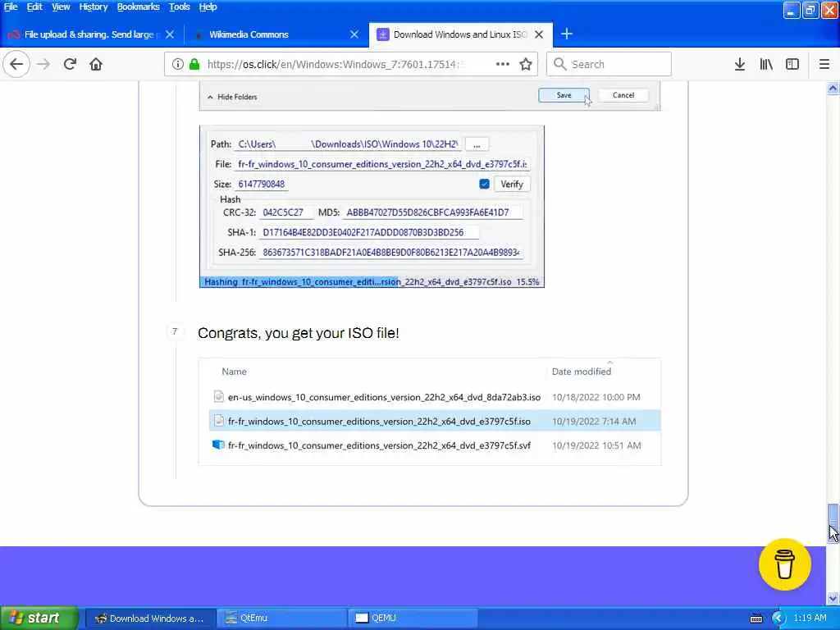This screenshot has width=840, height=630.
Task: Click the Path field value
Action: coord(348,144)
